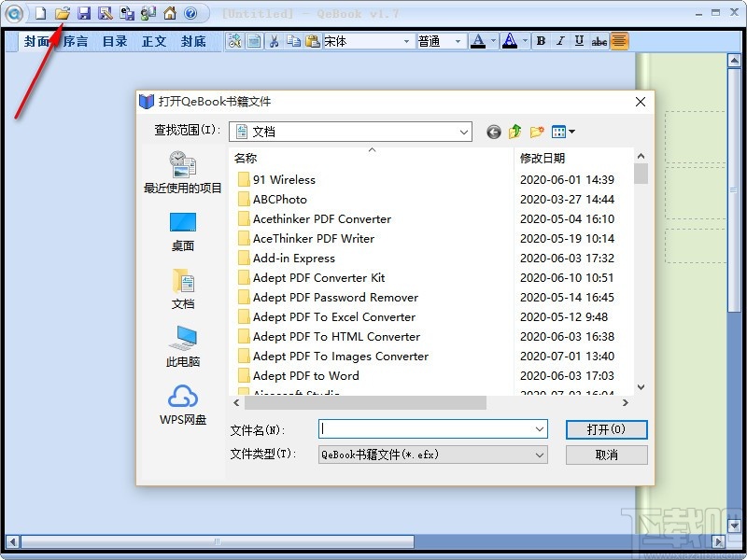Click the Save document icon
Image resolution: width=747 pixels, height=560 pixels.
coord(85,13)
